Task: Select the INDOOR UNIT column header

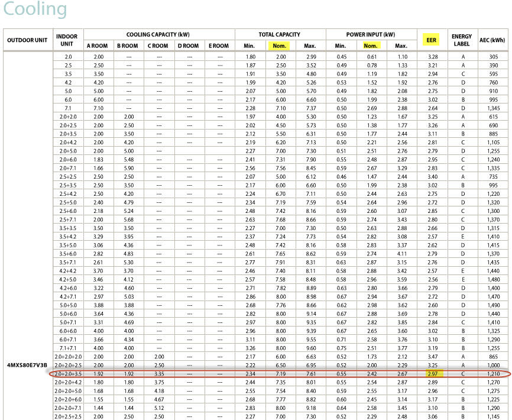Action: pos(67,40)
